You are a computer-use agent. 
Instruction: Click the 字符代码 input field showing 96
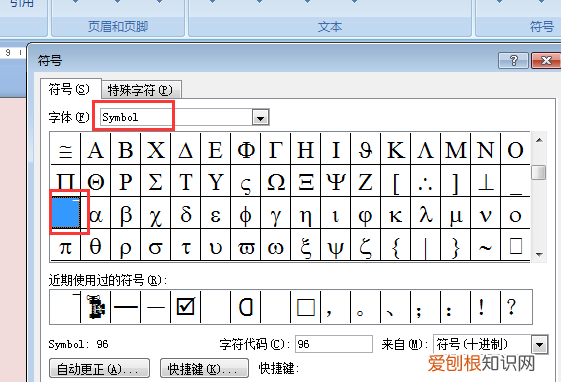click(334, 344)
